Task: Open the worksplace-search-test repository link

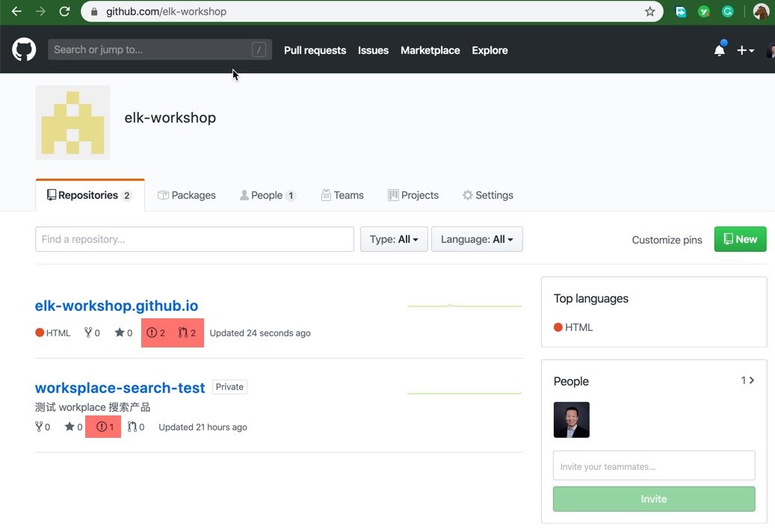Action: coord(120,388)
